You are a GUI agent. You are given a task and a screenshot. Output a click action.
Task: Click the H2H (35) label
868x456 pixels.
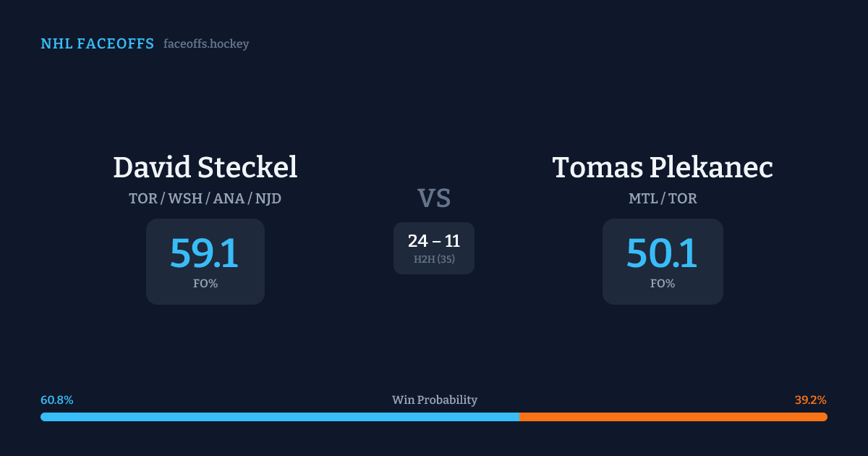coord(434,259)
